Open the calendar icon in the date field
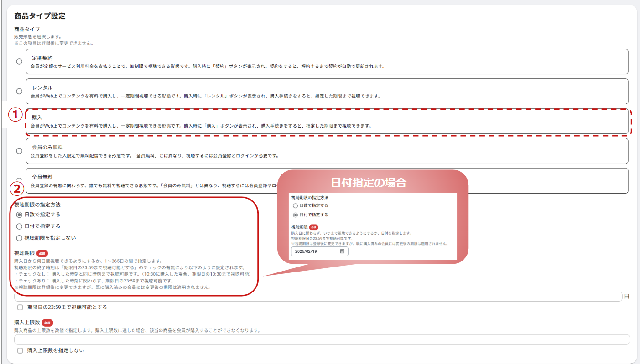This screenshot has height=364, width=640. click(342, 251)
